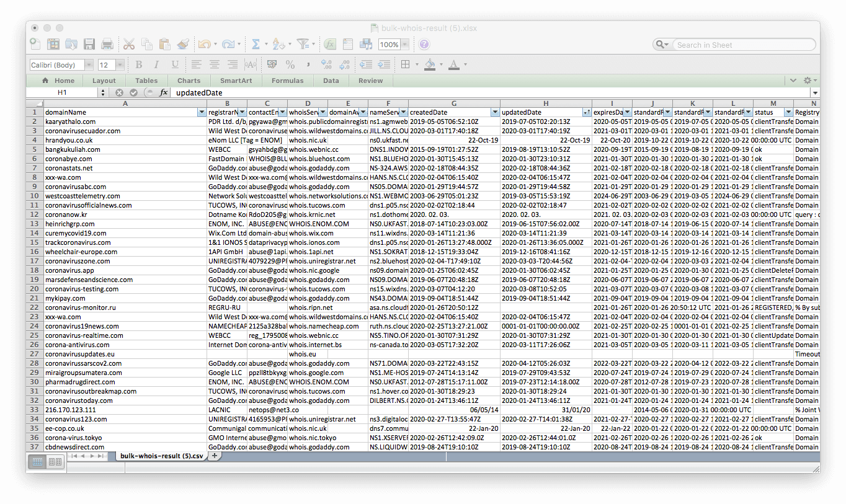Open the createdDate column filter dropdown
This screenshot has width=846, height=504.
(494, 112)
